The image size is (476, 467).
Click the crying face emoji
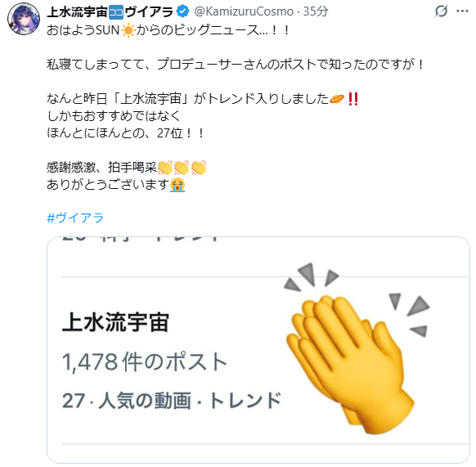[x=177, y=185]
